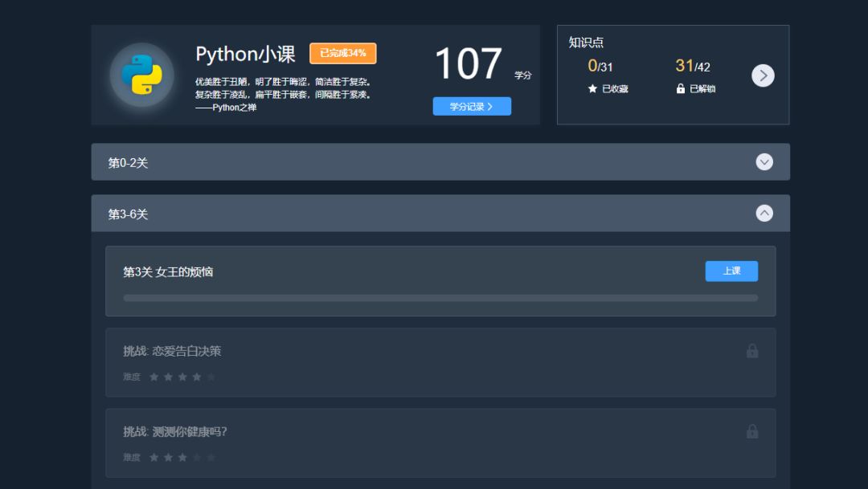This screenshot has width=868, height=489.
Task: Open the next knowledge points arrow
Action: [763, 75]
